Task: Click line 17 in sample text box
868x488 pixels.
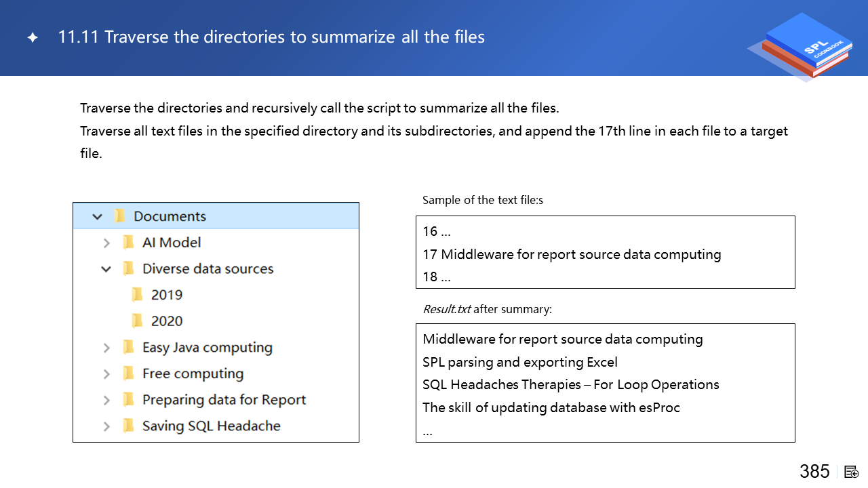Action: point(572,254)
